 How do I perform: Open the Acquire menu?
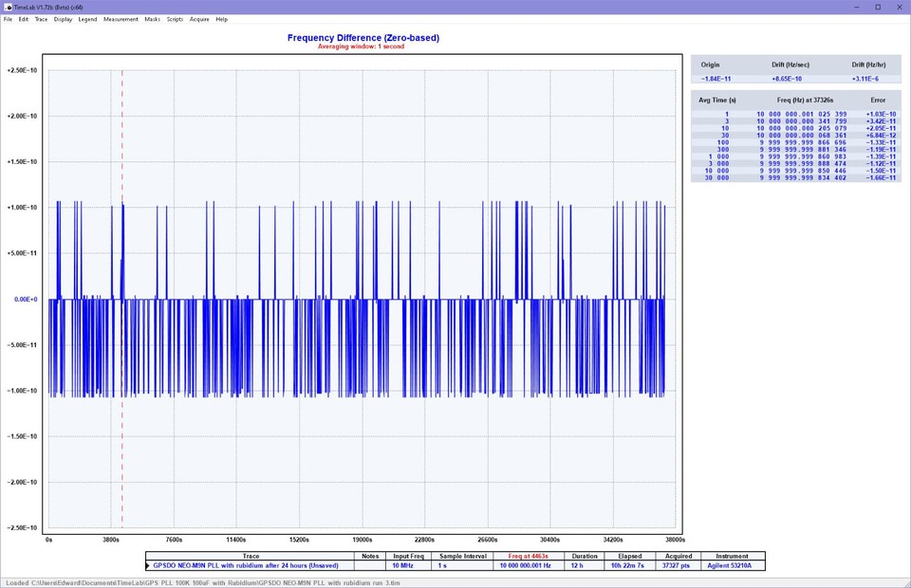(199, 19)
